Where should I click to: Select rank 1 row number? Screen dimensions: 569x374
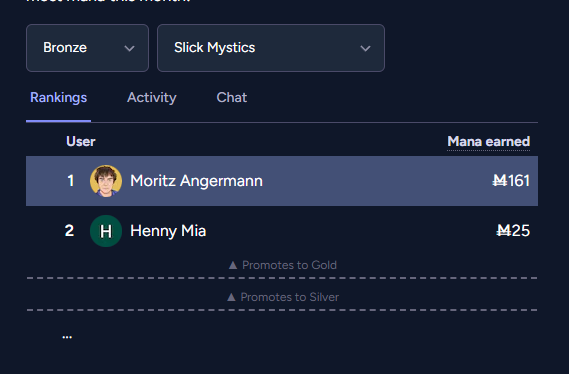click(x=71, y=181)
